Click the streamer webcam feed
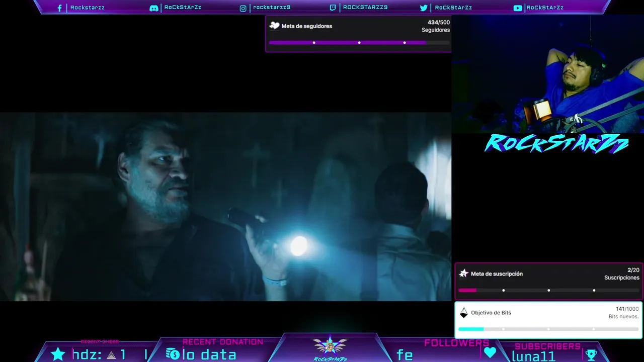 click(x=547, y=74)
